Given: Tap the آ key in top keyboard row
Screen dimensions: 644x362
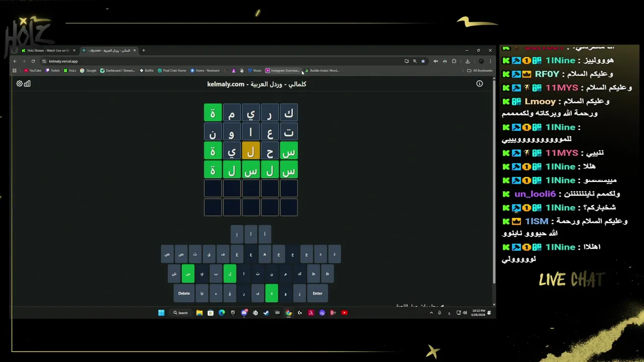Looking at the screenshot, I should (251, 234).
